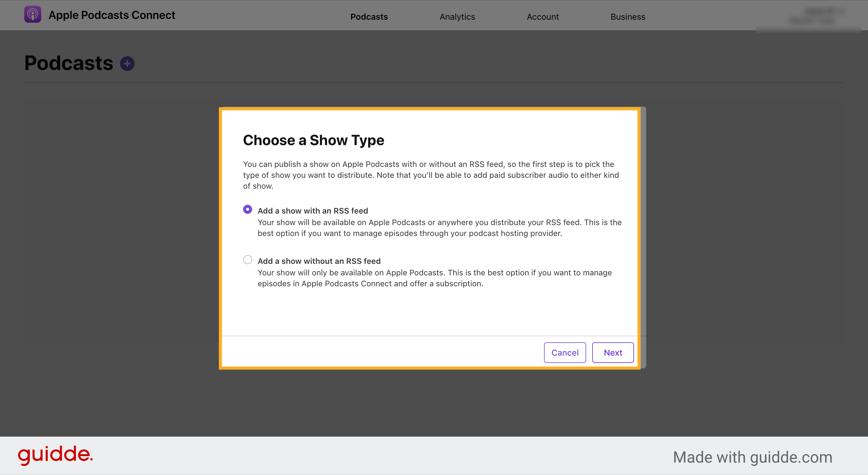This screenshot has height=475, width=868.
Task: Open the Account section
Action: 542,16
